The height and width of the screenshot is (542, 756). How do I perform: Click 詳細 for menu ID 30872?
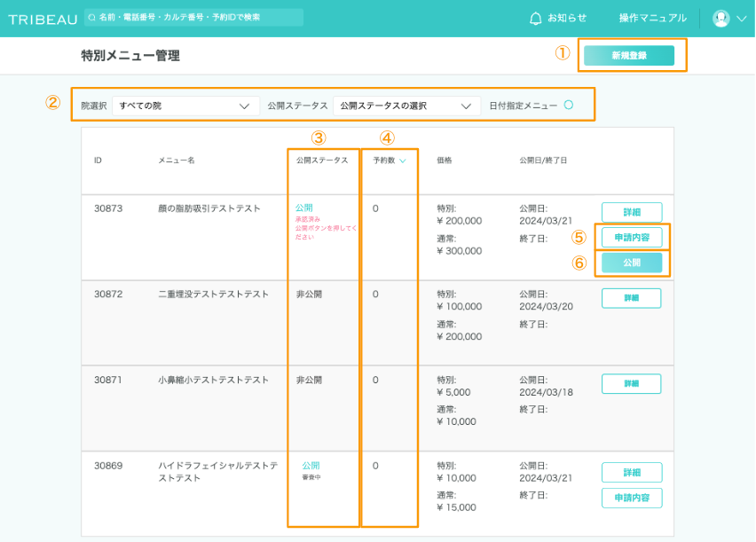click(631, 298)
